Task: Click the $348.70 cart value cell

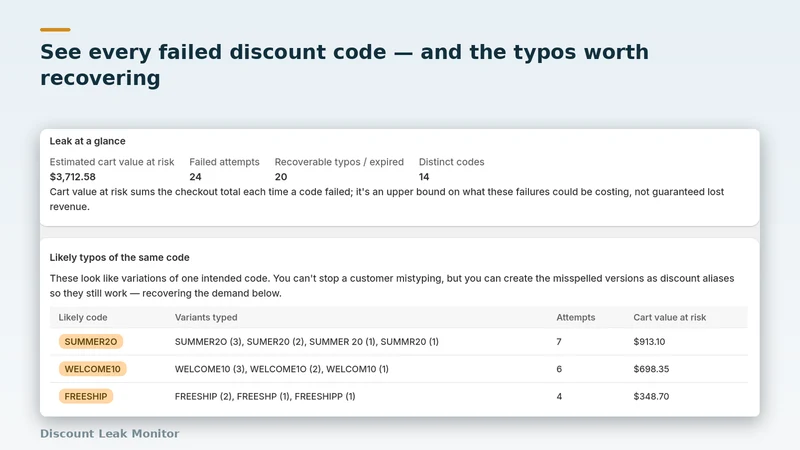Action: coord(651,396)
